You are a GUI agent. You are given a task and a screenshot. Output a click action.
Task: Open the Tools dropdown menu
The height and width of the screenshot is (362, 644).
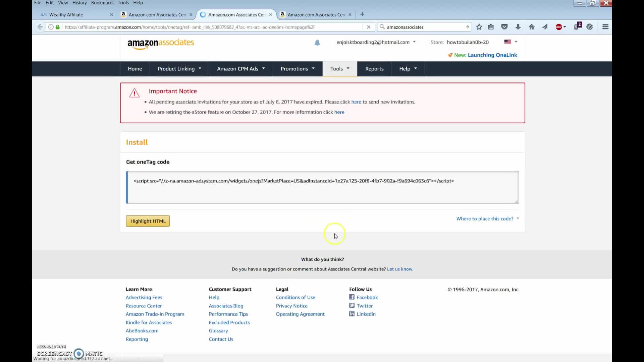pos(340,69)
